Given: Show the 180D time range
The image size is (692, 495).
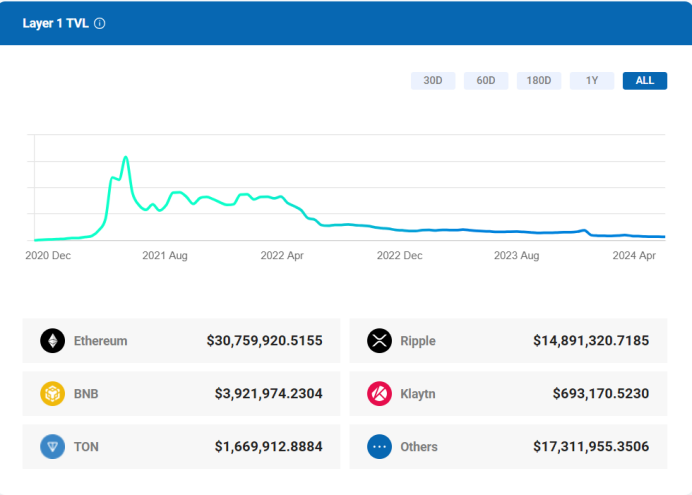Looking at the screenshot, I should tap(539, 81).
